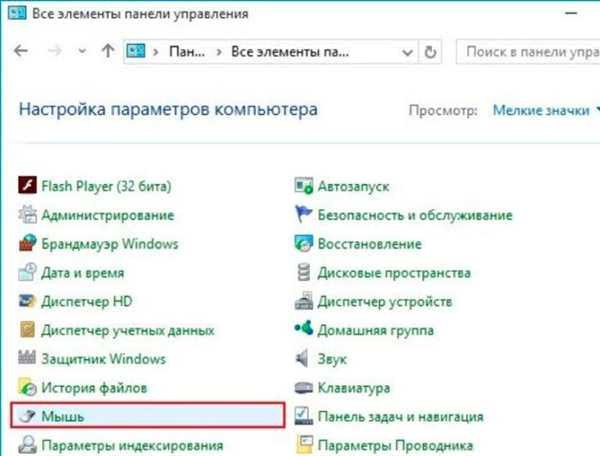Open Клавиатура link
Viewport: 600px width, 456px height.
(354, 388)
